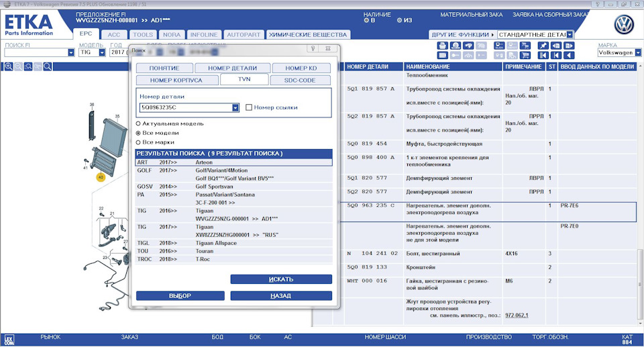Switch to the EPC tab

coord(86,34)
